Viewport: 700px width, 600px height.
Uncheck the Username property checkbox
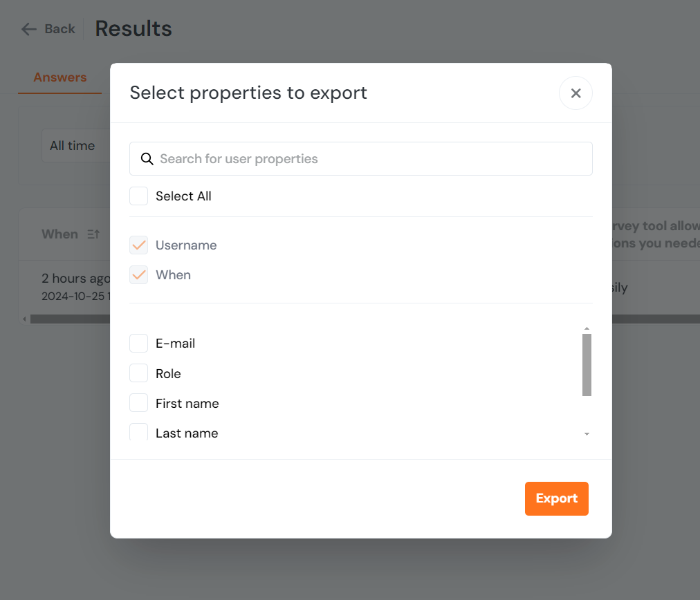coord(139,245)
